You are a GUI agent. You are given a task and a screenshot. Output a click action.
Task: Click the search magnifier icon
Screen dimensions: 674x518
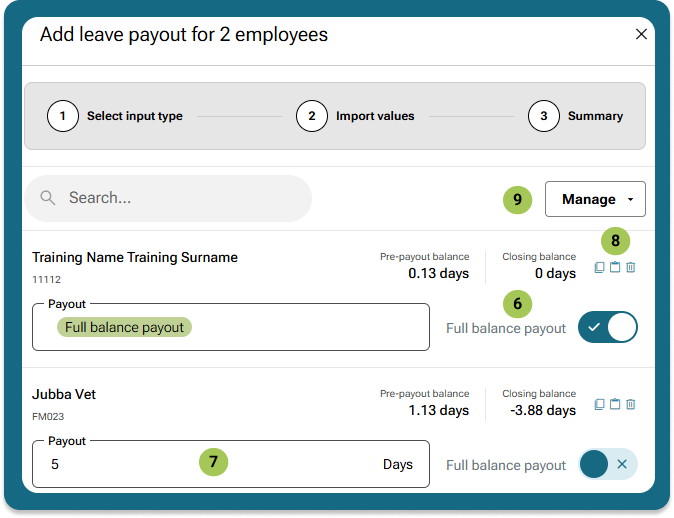point(47,198)
